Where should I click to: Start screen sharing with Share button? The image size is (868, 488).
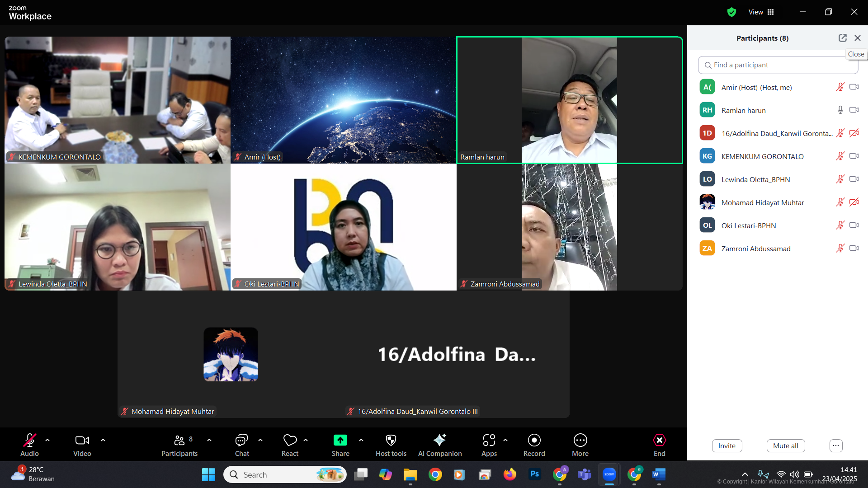coord(340,440)
